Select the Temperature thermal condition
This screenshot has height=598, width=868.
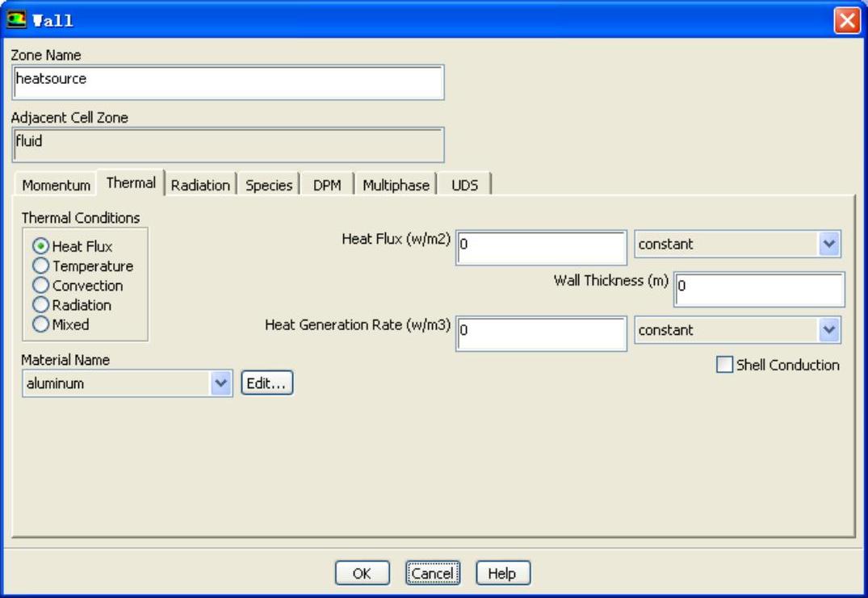coord(40,266)
